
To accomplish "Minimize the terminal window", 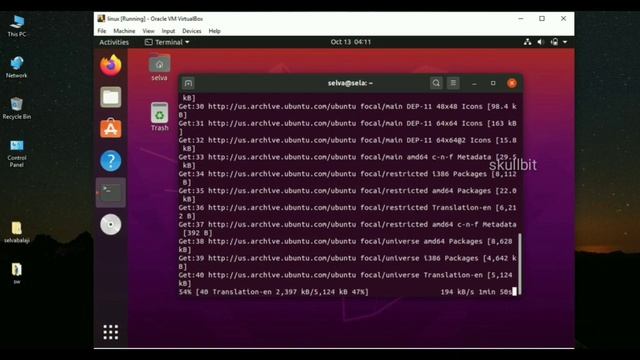I will point(474,83).
